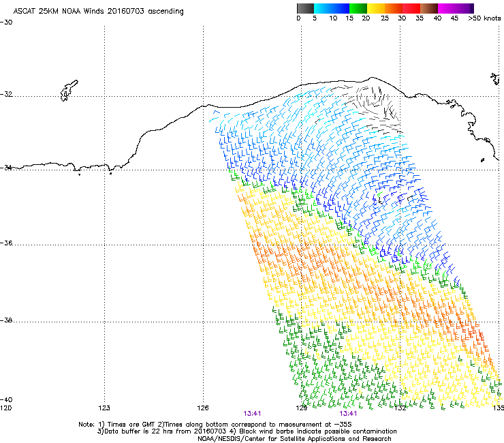Choose the magenta-purple 40-50 knot legend band

[x=456, y=8]
